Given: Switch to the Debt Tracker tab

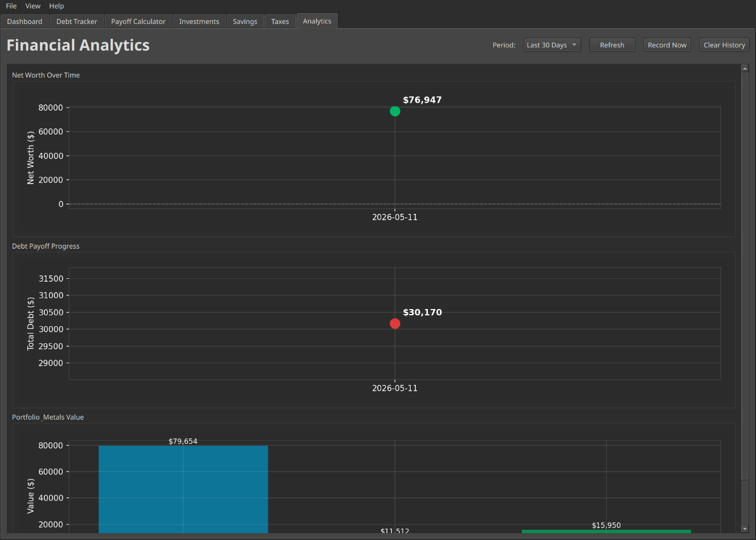Looking at the screenshot, I should tap(77, 21).
